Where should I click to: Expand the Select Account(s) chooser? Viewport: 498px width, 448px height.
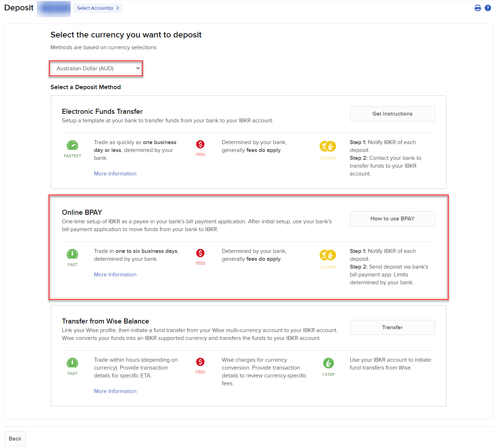point(97,8)
